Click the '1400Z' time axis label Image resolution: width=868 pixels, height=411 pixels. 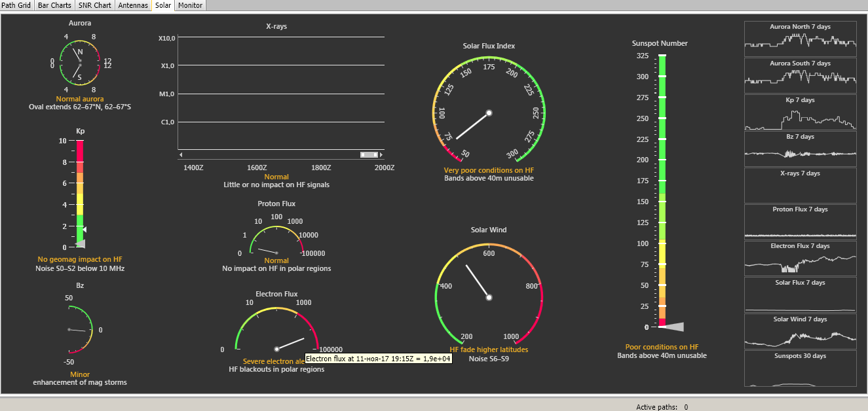point(193,168)
